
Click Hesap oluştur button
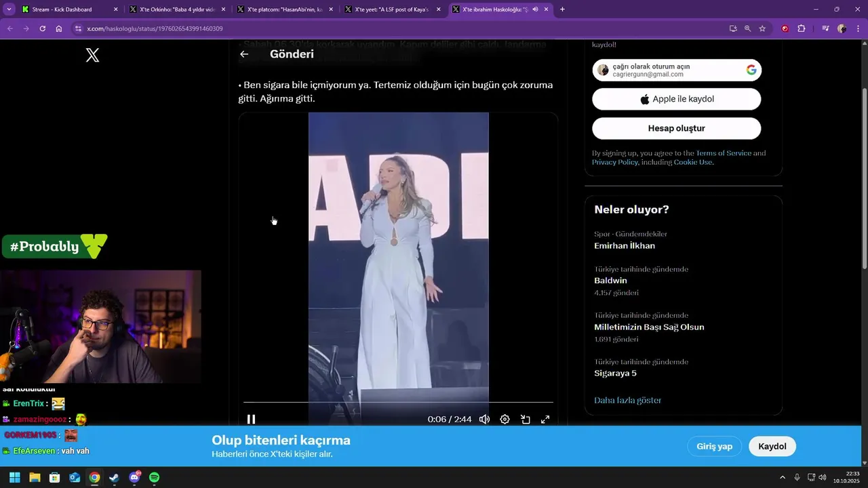coord(677,128)
